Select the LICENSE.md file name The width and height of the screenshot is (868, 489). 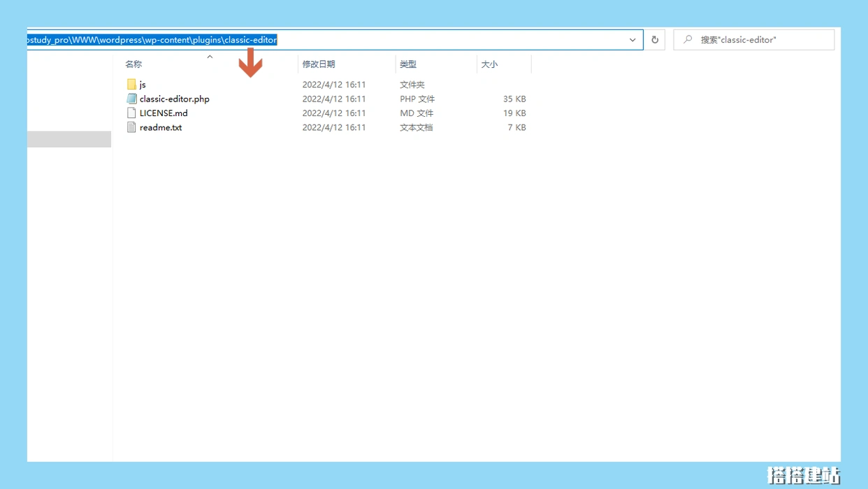(x=164, y=113)
